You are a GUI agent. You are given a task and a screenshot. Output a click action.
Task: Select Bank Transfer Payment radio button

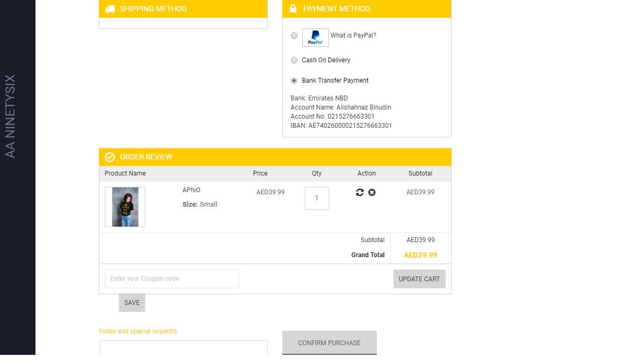(x=294, y=81)
